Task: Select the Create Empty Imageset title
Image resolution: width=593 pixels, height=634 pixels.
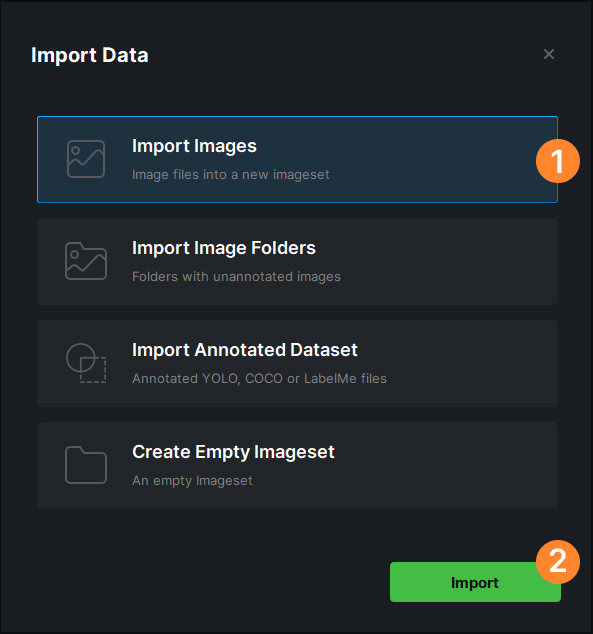Action: 233,452
